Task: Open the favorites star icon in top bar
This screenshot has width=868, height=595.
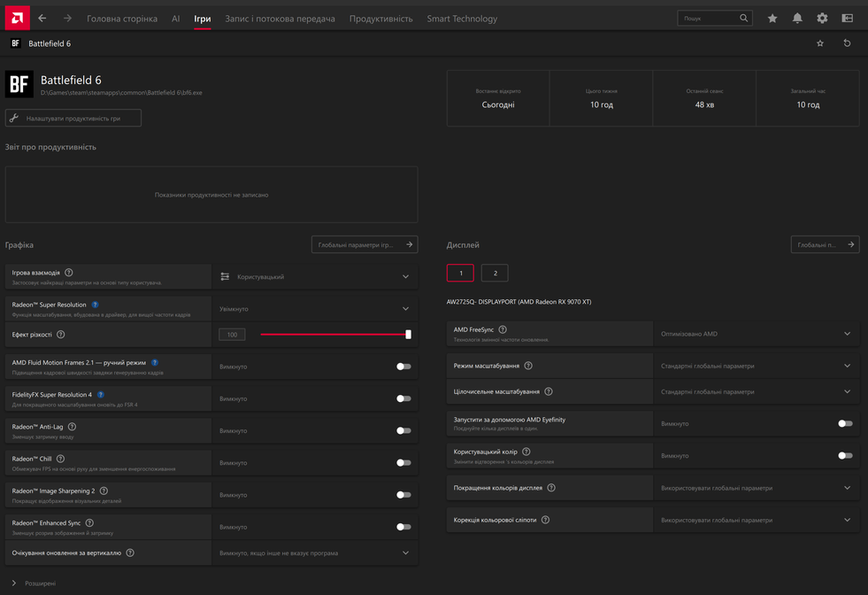Action: pyautogui.click(x=772, y=19)
